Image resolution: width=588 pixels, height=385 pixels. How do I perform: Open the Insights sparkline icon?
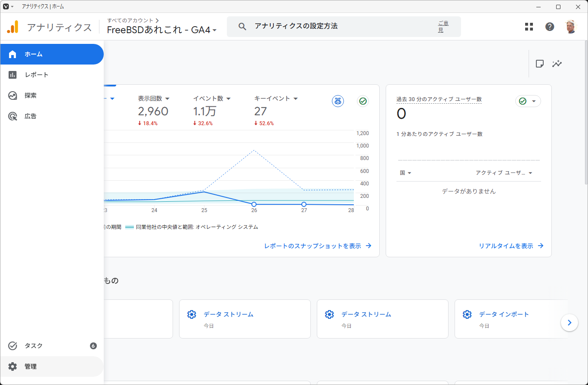point(557,64)
